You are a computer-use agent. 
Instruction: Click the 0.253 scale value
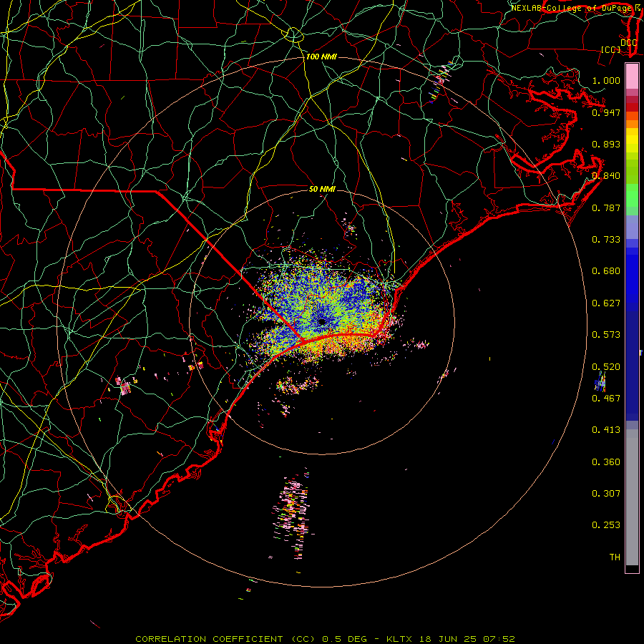[x=606, y=525]
